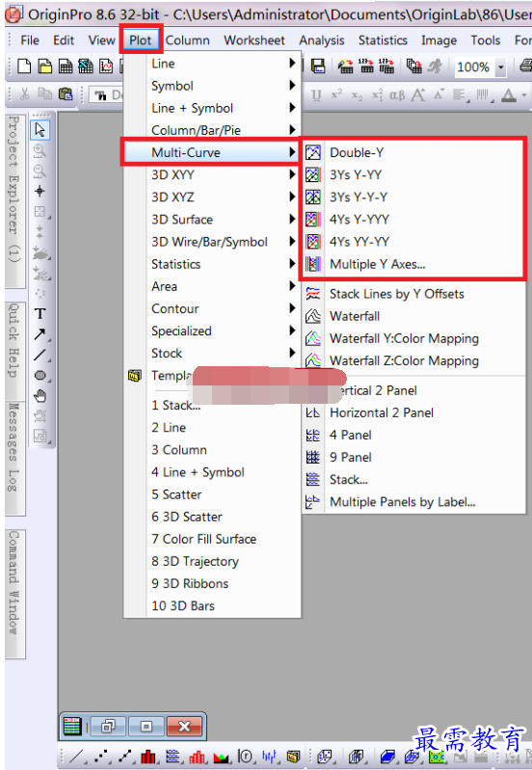The image size is (532, 770).
Task: Choose Stack Lines by Y Offsets
Action: tap(413, 294)
